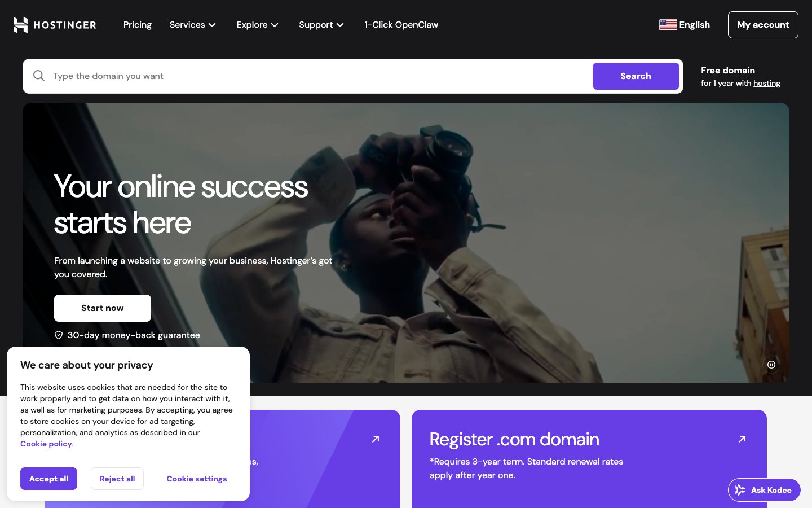812x508 pixels.
Task: Expand the Support dropdown menu
Action: 321,25
